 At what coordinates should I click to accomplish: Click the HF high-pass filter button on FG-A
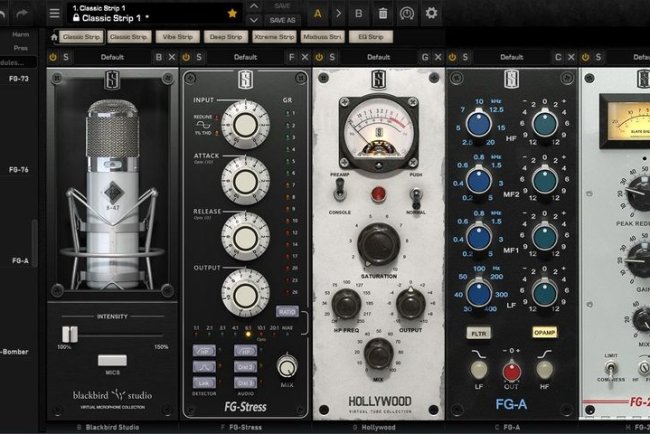[x=544, y=369]
